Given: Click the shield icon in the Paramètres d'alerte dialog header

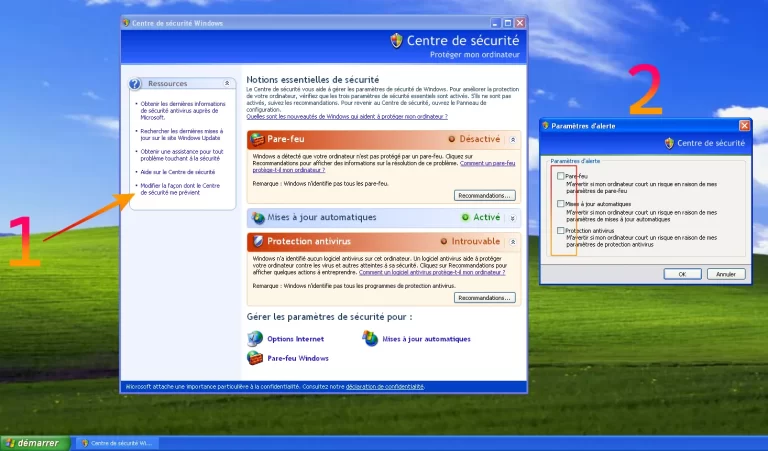Looking at the screenshot, I should [x=669, y=143].
